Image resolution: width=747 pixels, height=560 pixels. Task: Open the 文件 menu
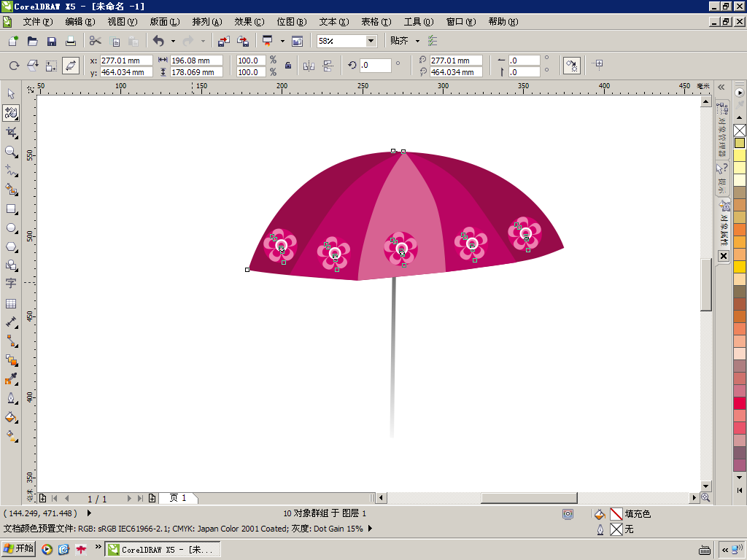click(38, 22)
